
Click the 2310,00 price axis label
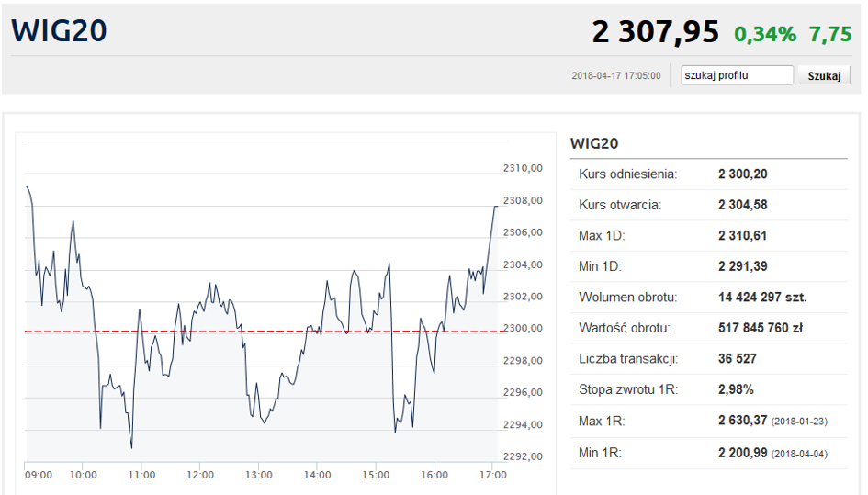[524, 168]
